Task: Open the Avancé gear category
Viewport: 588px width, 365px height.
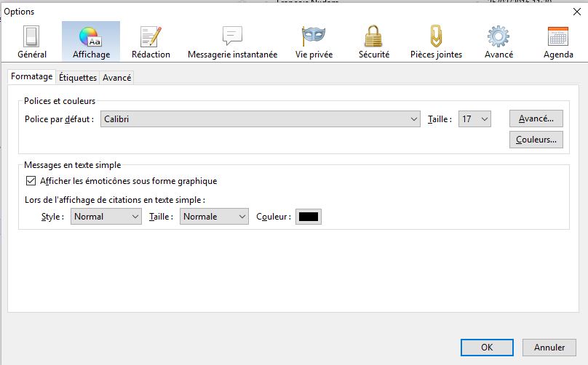Action: (x=498, y=41)
